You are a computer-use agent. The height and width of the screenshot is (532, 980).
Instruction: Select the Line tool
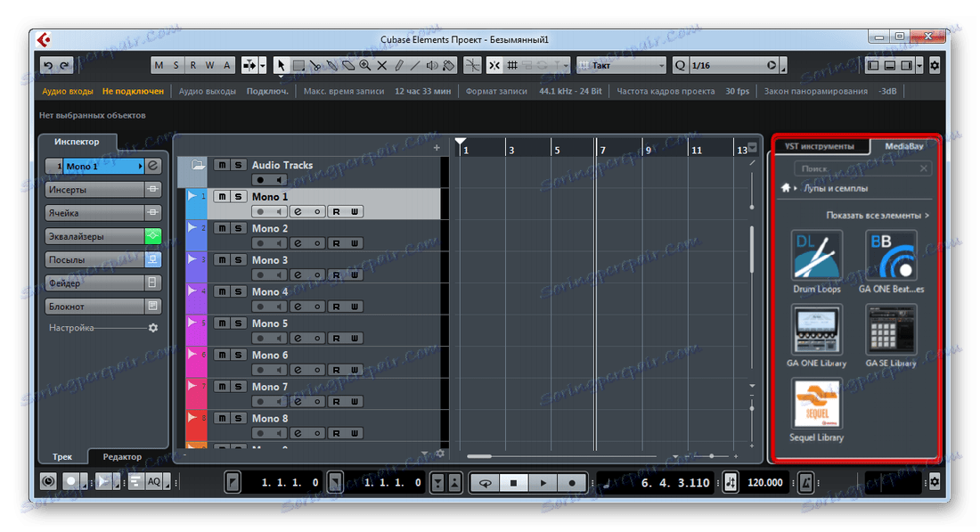click(x=415, y=65)
